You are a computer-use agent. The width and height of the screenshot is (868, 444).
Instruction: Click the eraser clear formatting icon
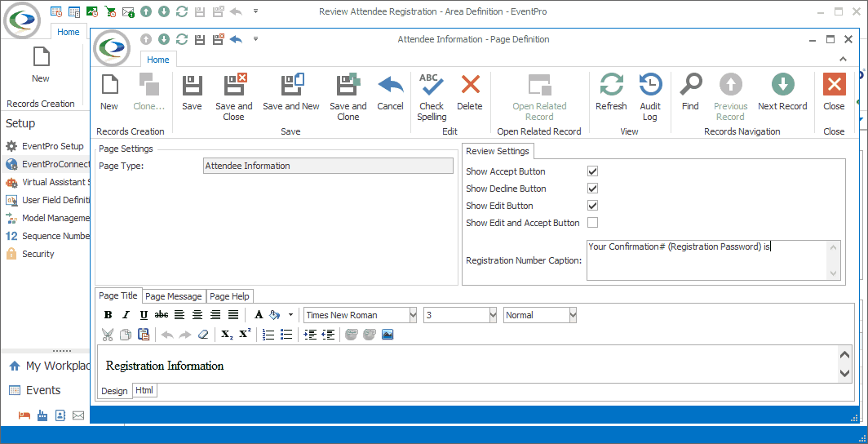click(202, 335)
